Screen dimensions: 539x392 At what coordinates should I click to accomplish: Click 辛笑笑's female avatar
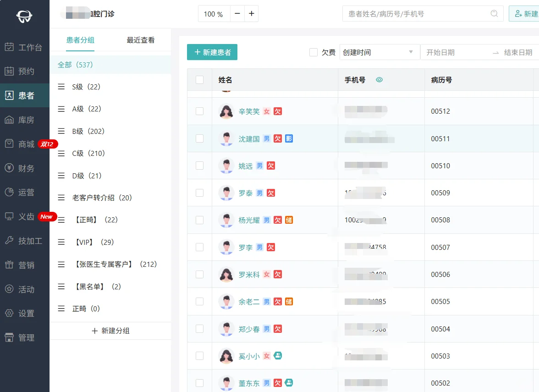point(226,111)
